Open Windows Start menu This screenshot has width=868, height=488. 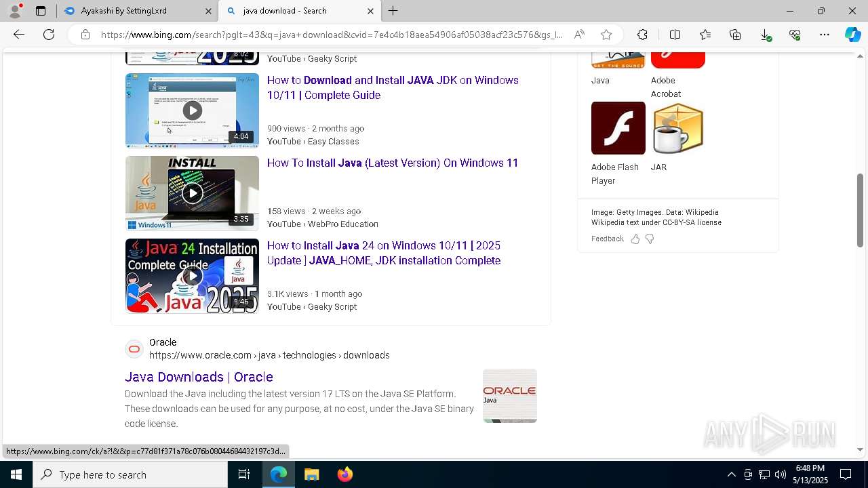click(16, 474)
